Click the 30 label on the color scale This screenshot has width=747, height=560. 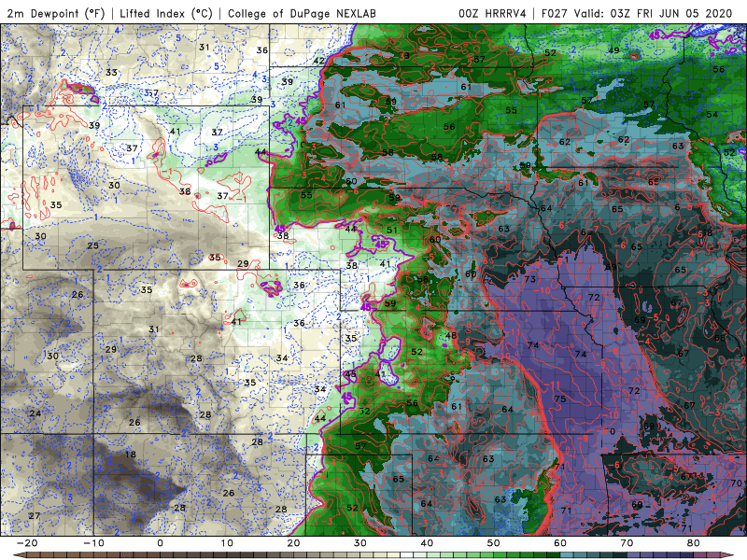360,543
